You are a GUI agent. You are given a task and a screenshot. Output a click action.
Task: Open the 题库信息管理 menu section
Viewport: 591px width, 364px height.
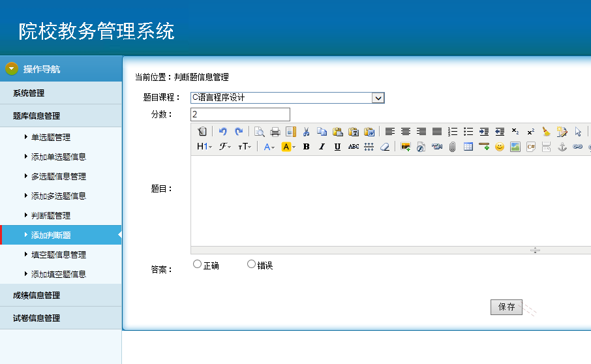pos(61,115)
